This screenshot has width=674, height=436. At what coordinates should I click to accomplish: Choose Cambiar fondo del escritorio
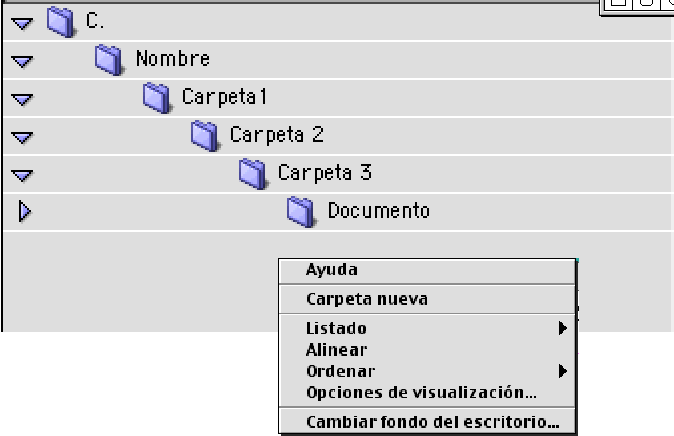point(432,422)
